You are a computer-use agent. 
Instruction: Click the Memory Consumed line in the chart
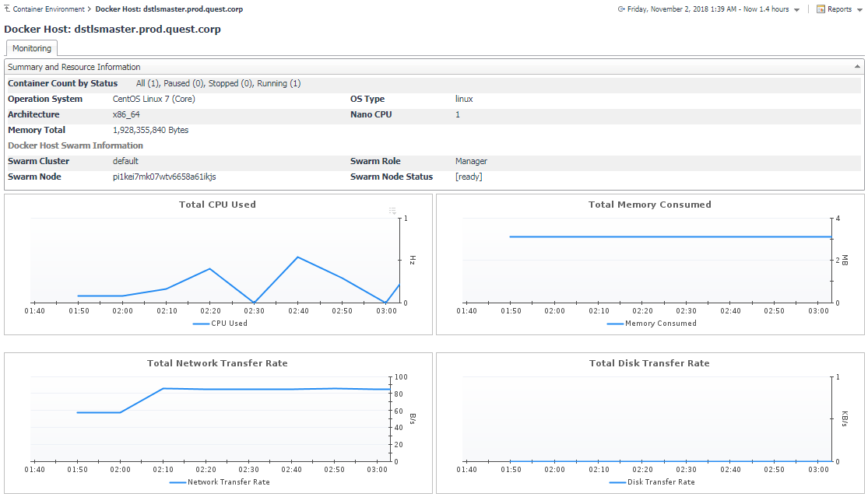670,236
